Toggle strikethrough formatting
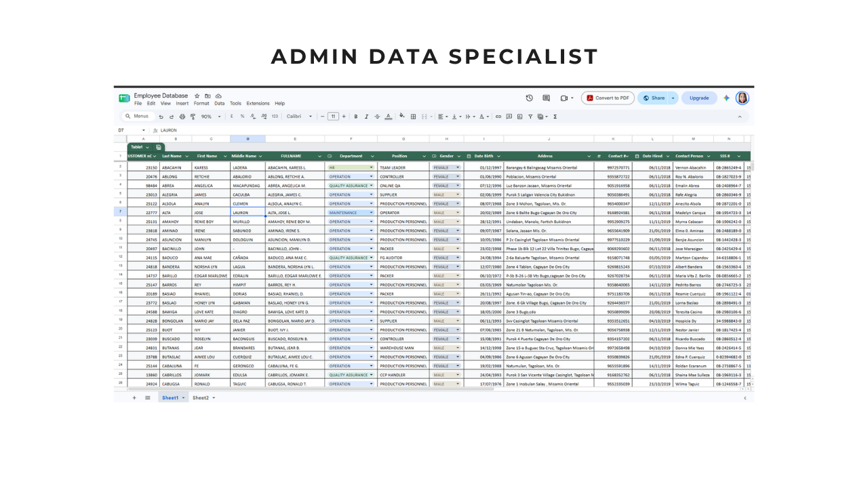 pos(376,117)
